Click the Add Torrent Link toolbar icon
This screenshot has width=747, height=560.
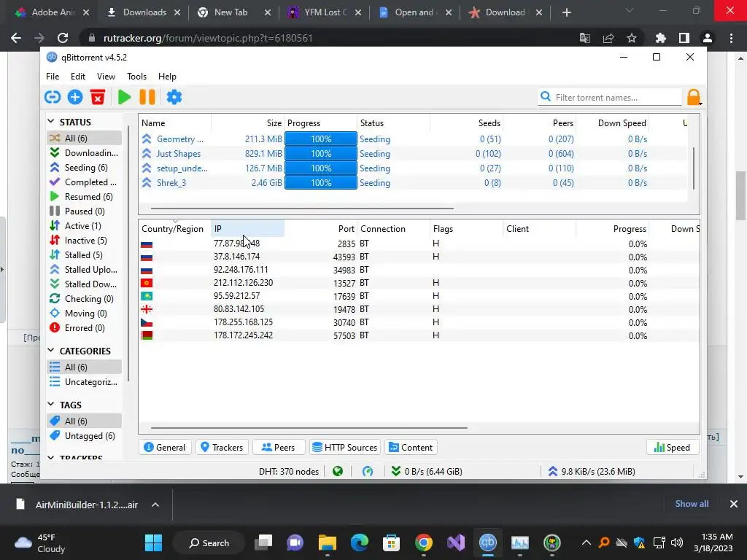pos(53,97)
